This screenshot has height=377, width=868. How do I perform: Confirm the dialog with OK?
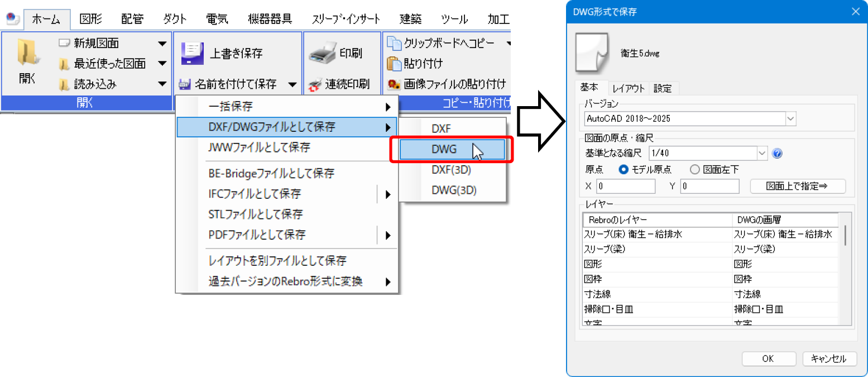(768, 359)
